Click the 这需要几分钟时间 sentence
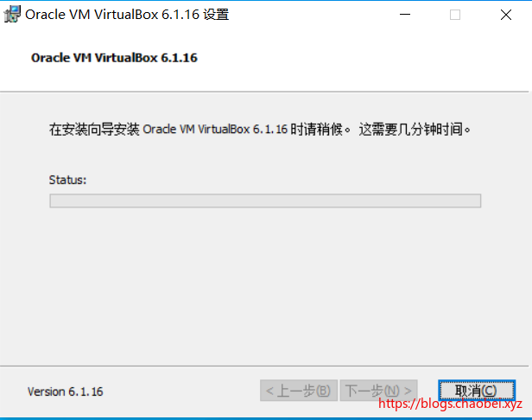The image size is (532, 420). (x=415, y=130)
